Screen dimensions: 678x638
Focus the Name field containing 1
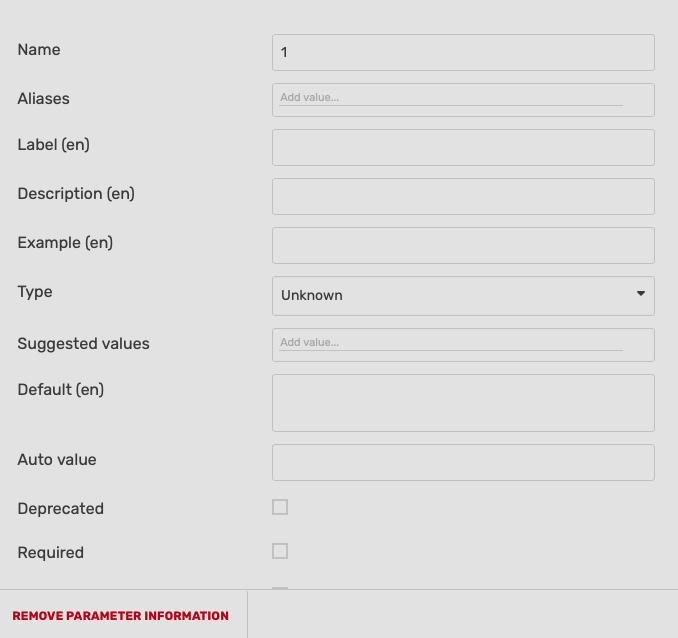pyautogui.click(x=463, y=53)
